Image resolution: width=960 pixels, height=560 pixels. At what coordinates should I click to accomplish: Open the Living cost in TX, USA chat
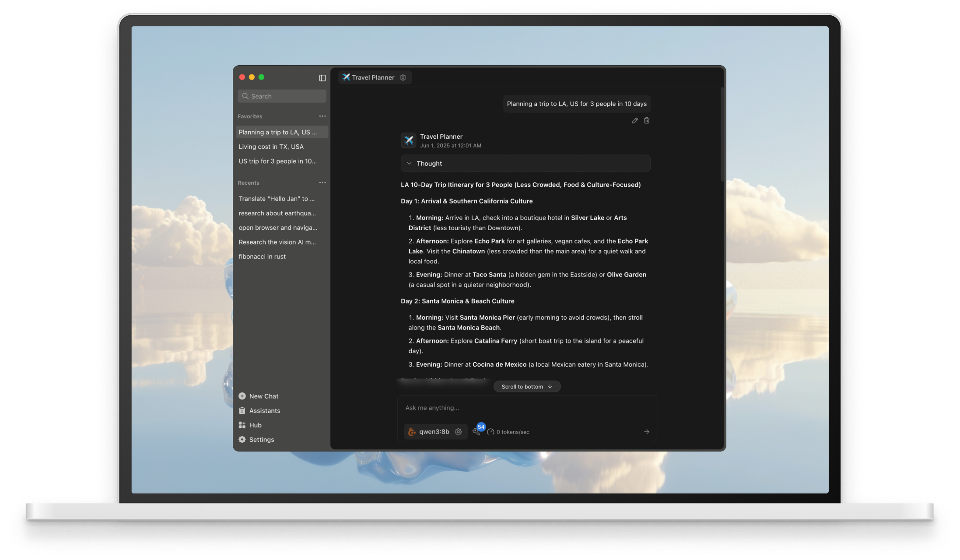[x=271, y=147]
